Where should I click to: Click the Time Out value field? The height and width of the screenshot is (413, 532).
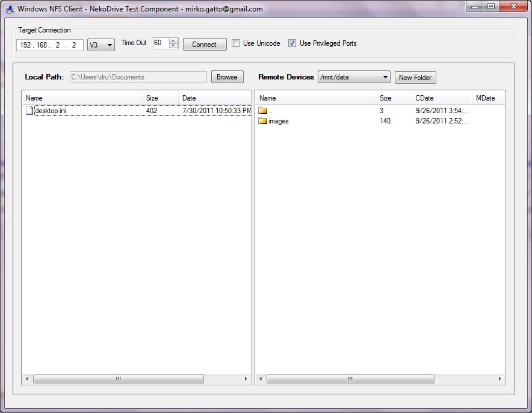coord(161,43)
